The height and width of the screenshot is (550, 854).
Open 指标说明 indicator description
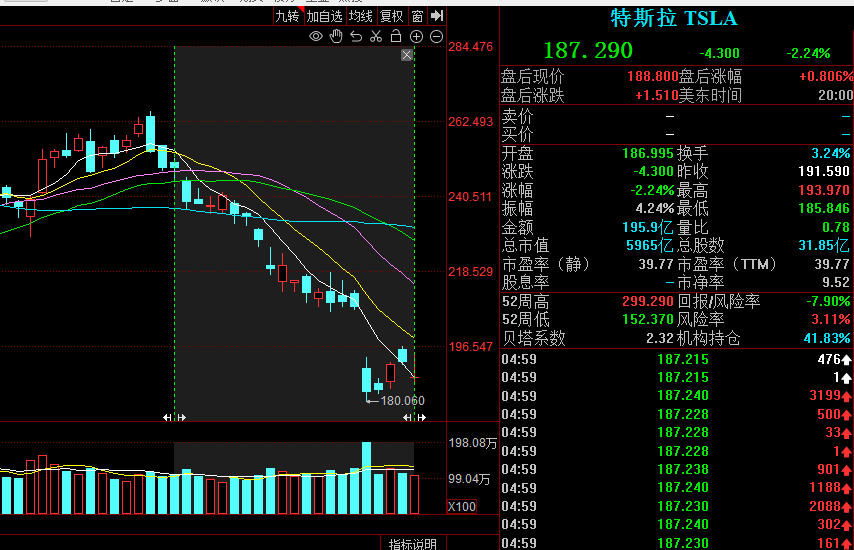click(x=412, y=544)
